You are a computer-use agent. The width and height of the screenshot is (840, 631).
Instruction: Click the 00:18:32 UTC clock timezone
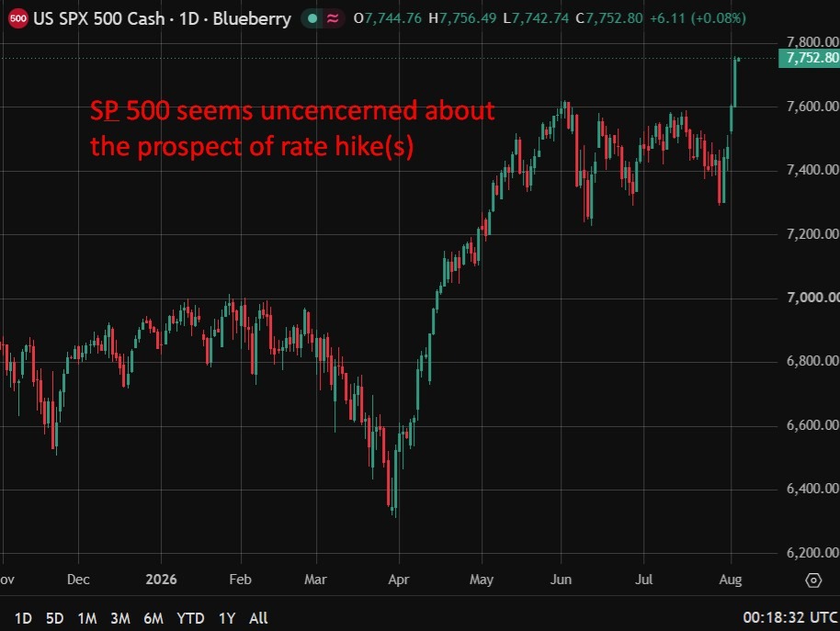click(789, 617)
